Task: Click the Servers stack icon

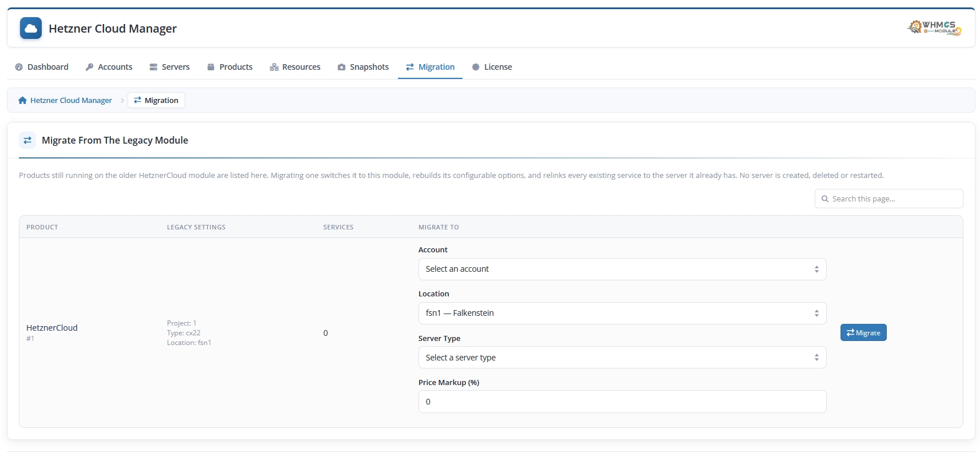Action: [x=153, y=67]
